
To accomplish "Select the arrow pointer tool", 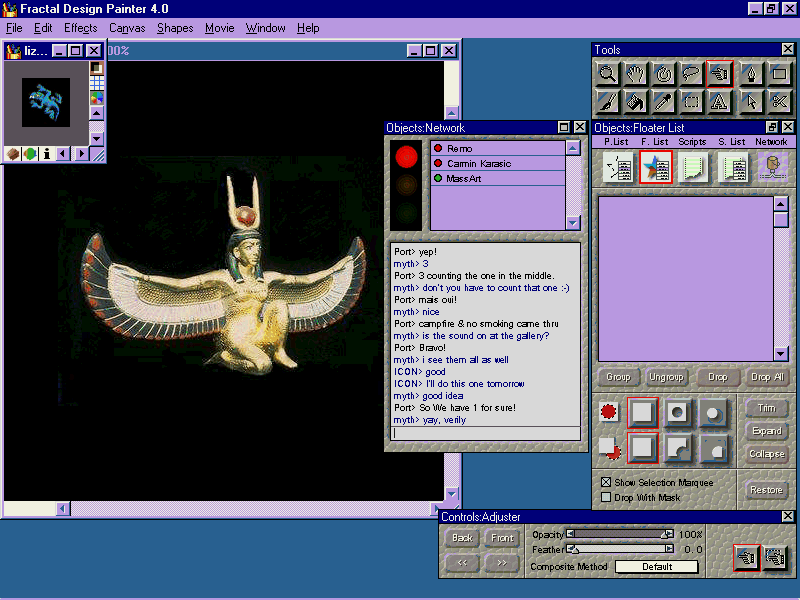I will pos(751,102).
